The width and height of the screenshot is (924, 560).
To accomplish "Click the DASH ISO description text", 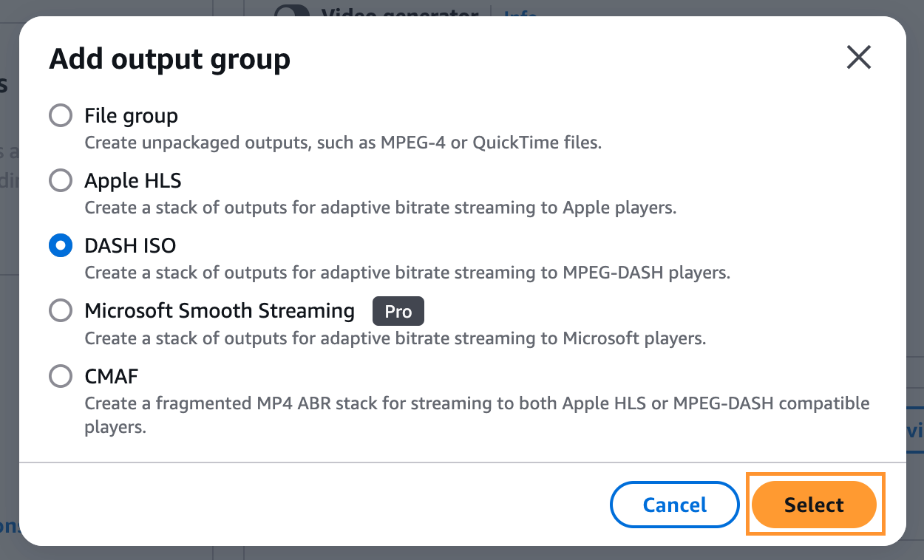I will pyautogui.click(x=407, y=273).
